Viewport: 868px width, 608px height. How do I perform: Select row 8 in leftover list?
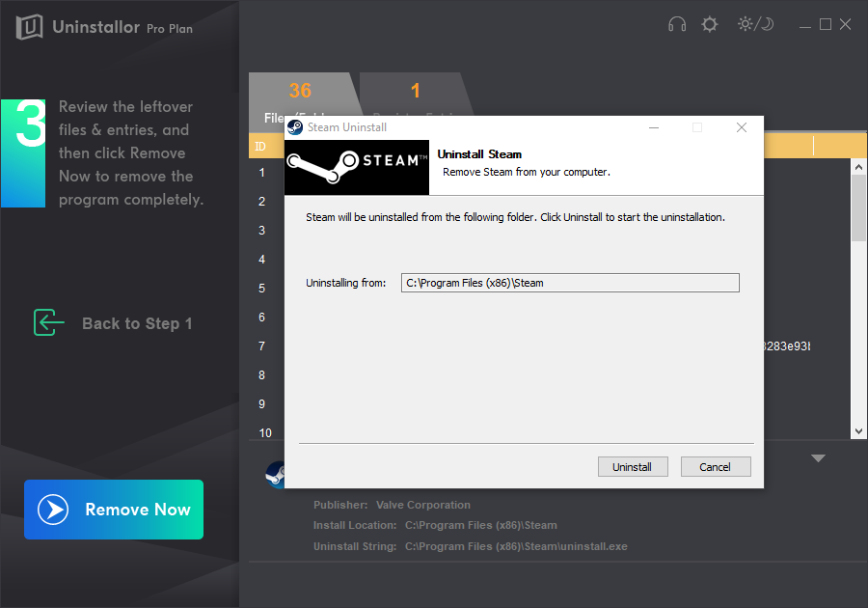pos(261,374)
